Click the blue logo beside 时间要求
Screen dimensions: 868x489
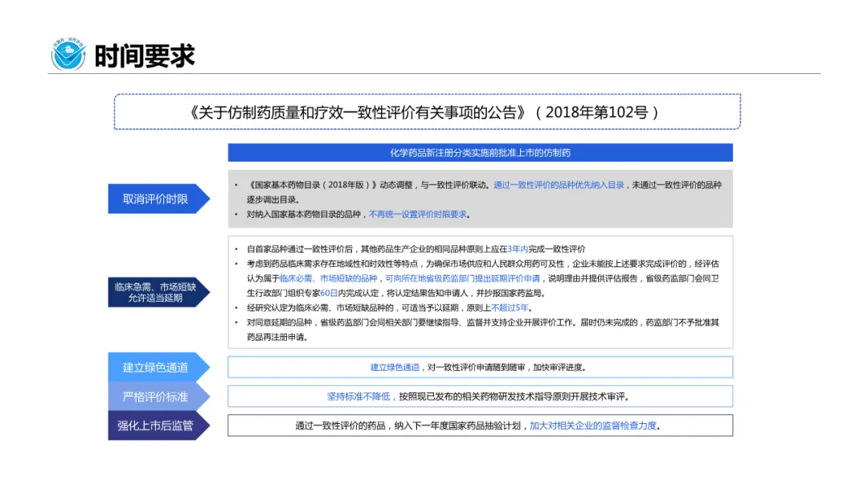click(68, 54)
